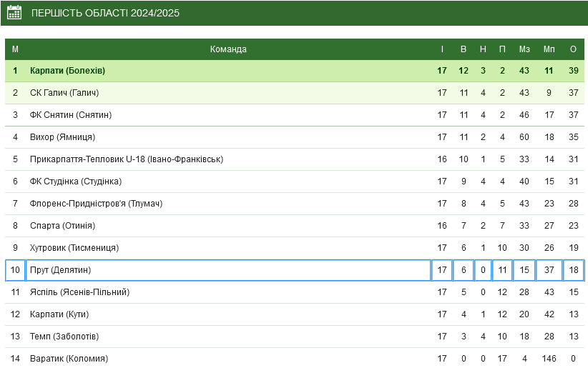Screen dimensions: 588x378
Task: Click Хутровик (Тисмениця) team name
Action: tap(74, 248)
